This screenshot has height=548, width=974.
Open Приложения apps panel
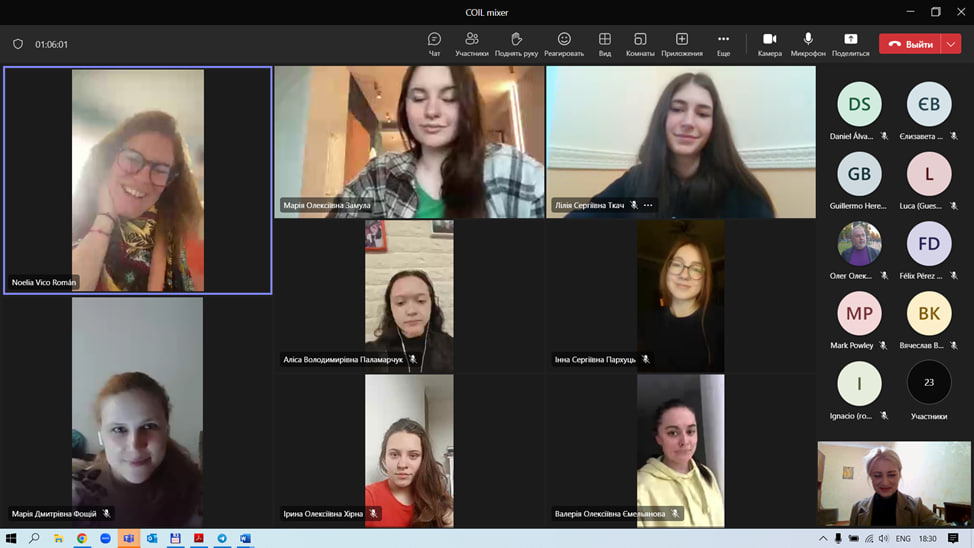682,44
